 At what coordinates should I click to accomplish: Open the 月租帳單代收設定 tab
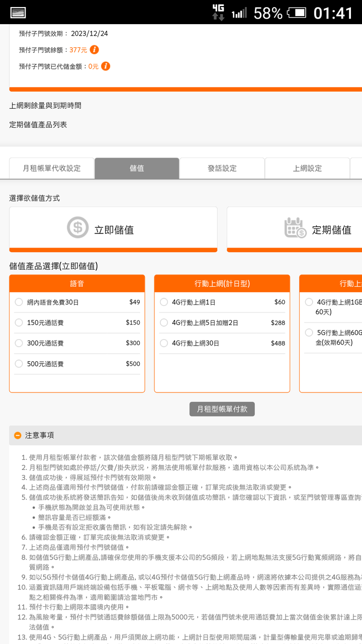tap(52, 168)
